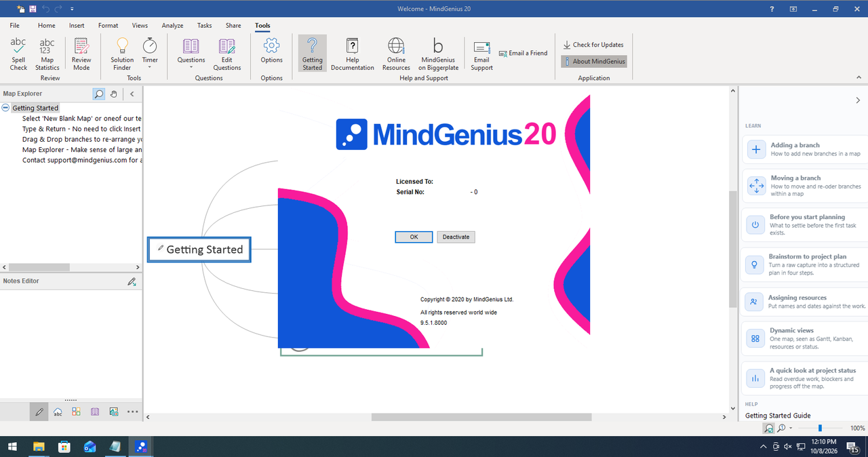
Task: Select the picture gallery tab at pane bottom
Action: point(113,412)
